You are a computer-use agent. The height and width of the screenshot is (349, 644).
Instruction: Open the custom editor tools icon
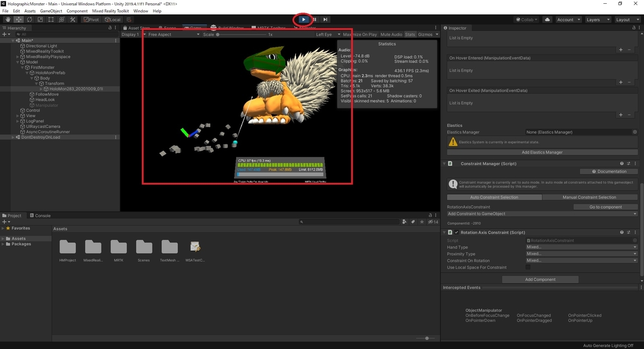click(72, 19)
